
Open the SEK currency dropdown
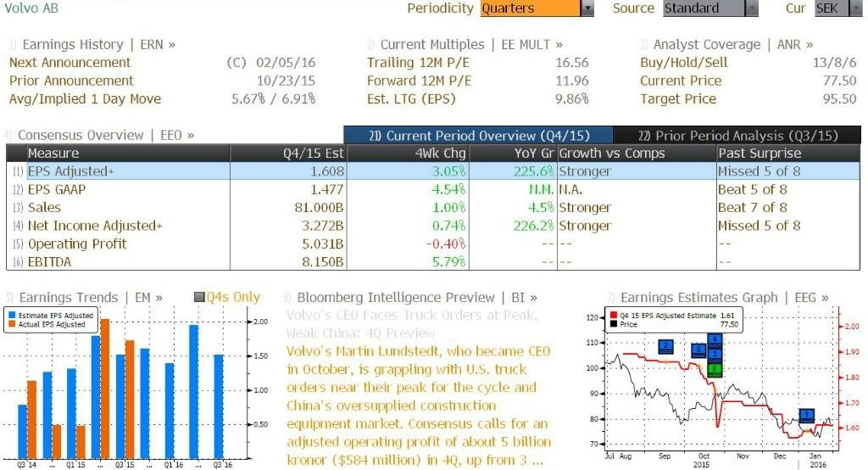click(856, 8)
